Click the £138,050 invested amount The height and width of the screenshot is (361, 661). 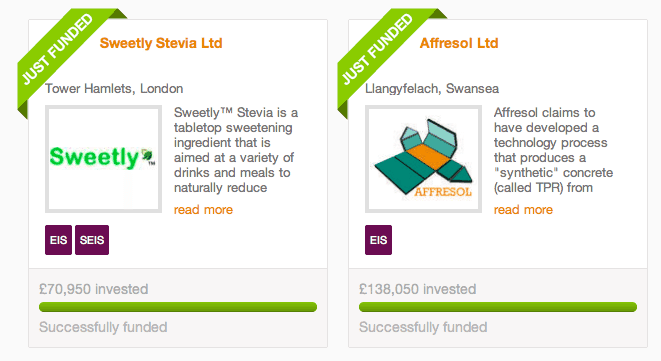click(x=417, y=289)
